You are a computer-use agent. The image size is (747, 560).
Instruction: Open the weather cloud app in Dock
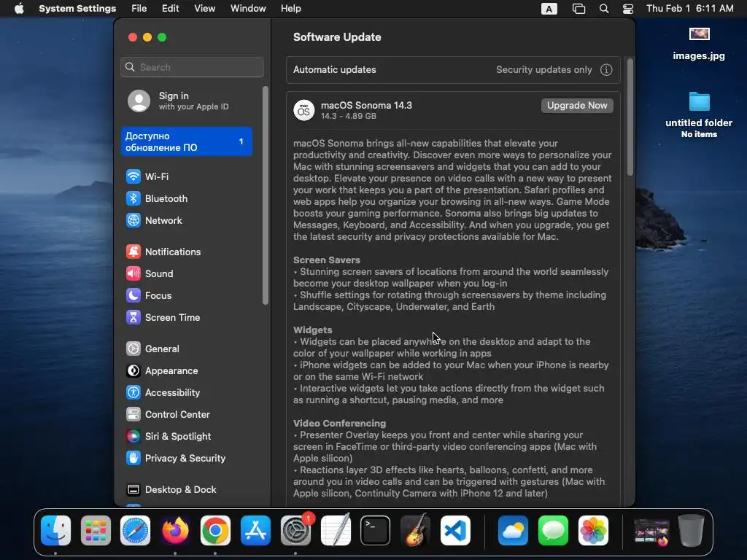coord(513,531)
